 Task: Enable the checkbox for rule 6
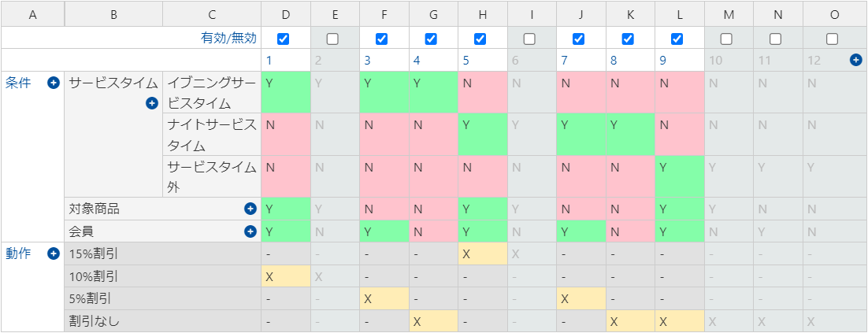[x=529, y=39]
